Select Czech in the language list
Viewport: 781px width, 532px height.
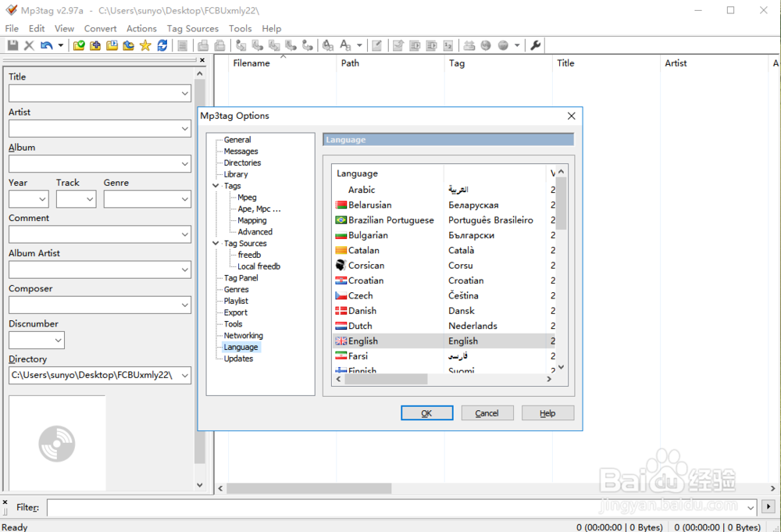point(444,296)
